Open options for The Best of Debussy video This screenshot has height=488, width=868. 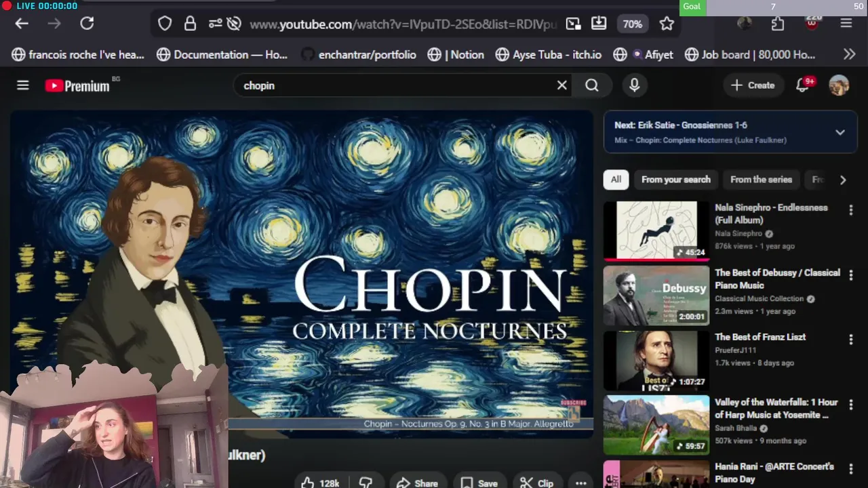[851, 275]
